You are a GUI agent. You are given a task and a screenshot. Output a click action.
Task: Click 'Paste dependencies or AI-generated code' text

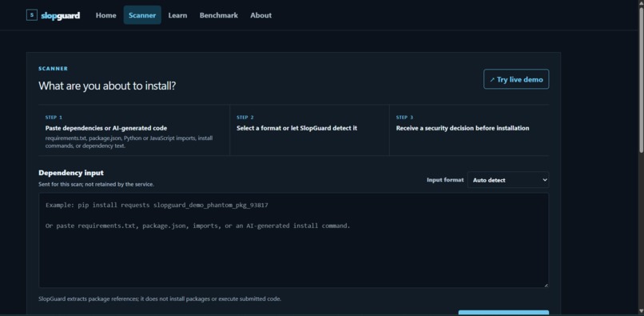106,128
